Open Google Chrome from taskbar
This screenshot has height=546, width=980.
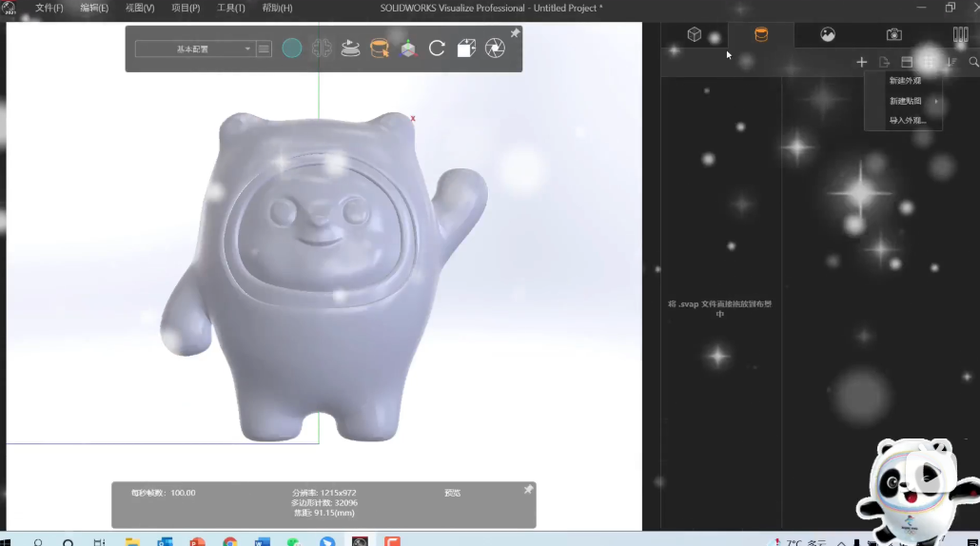(x=229, y=541)
